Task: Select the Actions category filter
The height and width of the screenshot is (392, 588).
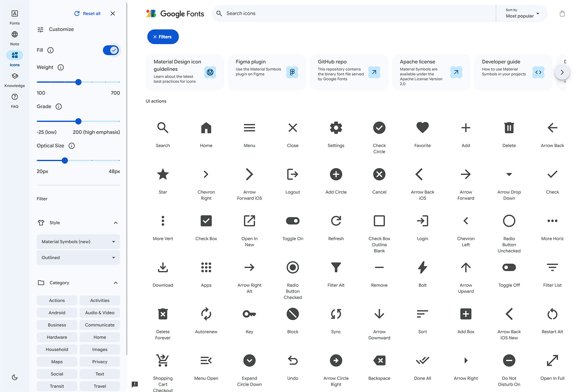Action: [57, 300]
